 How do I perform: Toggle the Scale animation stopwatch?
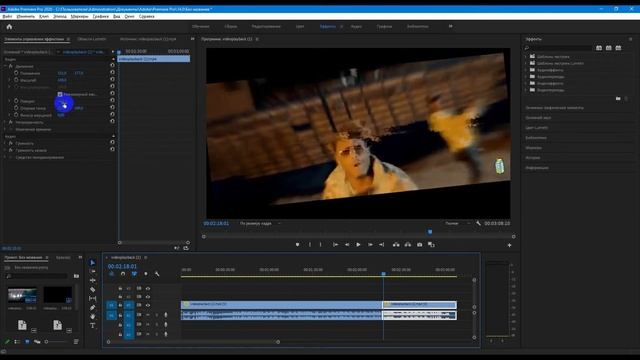coord(16,80)
